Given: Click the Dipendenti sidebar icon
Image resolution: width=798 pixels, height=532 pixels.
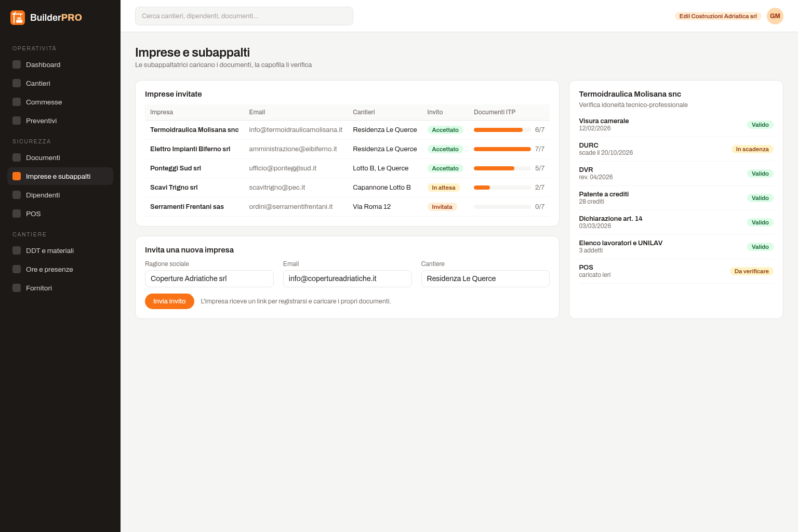Looking at the screenshot, I should (17, 195).
